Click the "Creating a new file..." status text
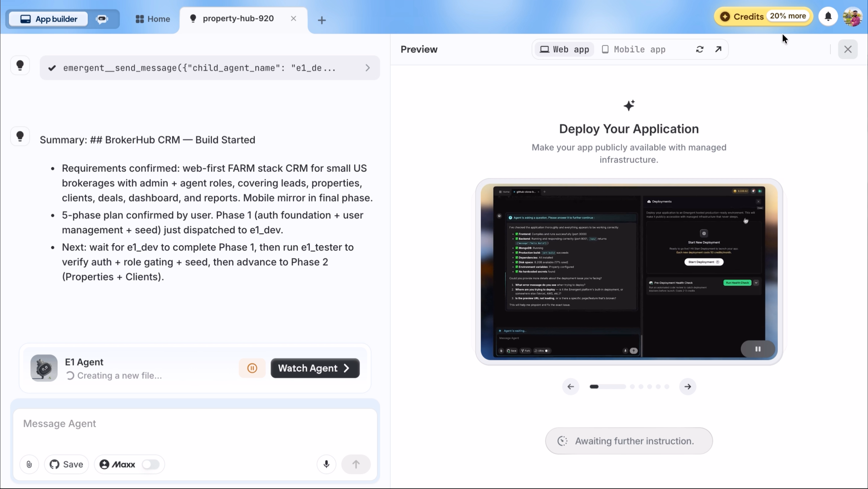 pyautogui.click(x=120, y=376)
